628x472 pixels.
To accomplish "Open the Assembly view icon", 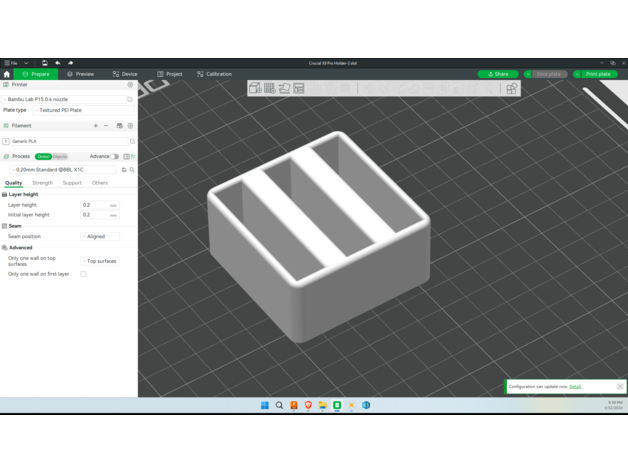I will 511,88.
